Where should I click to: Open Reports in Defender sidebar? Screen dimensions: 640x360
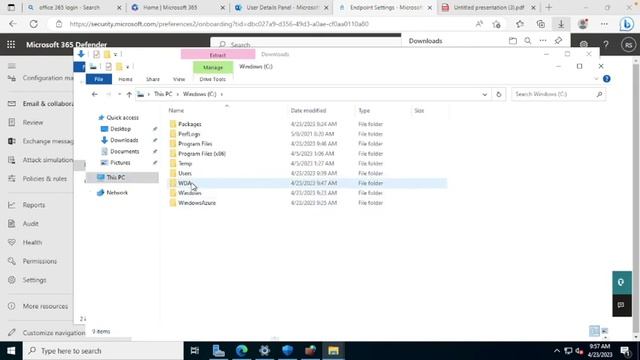[x=34, y=205]
